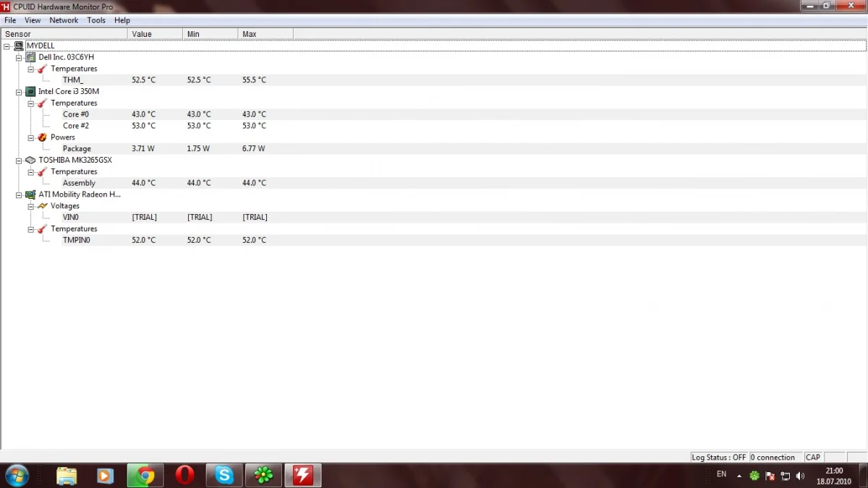Collapse the MYDELL root node
Image resolution: width=868 pixels, height=488 pixels.
pos(7,46)
